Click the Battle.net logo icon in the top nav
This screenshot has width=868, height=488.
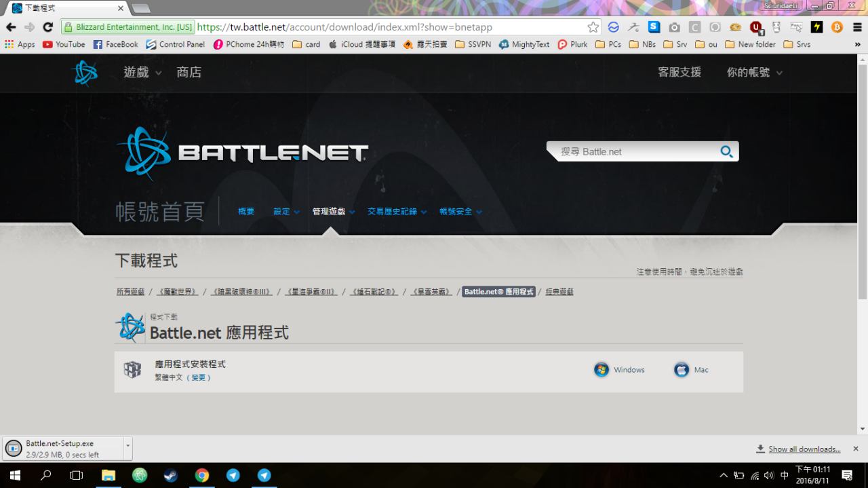tap(85, 73)
